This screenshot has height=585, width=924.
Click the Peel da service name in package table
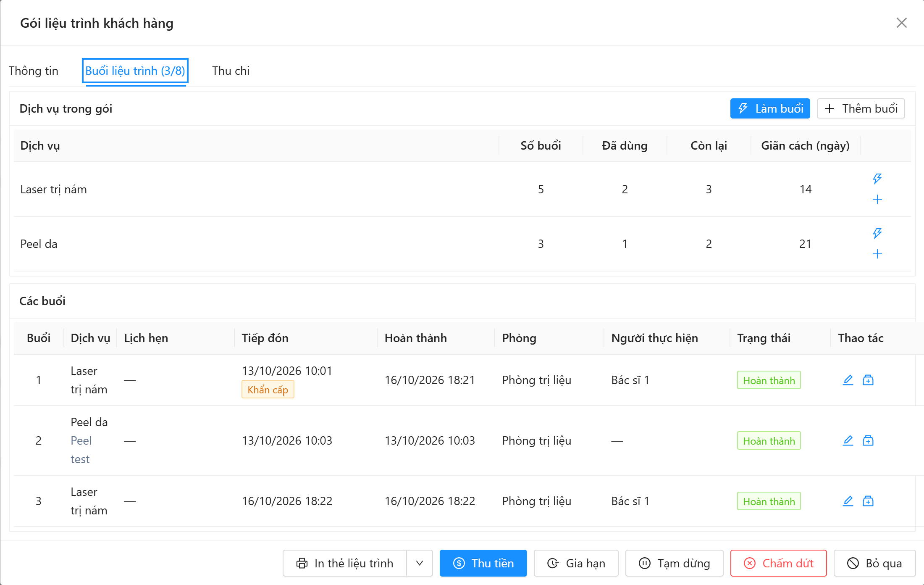(x=39, y=244)
